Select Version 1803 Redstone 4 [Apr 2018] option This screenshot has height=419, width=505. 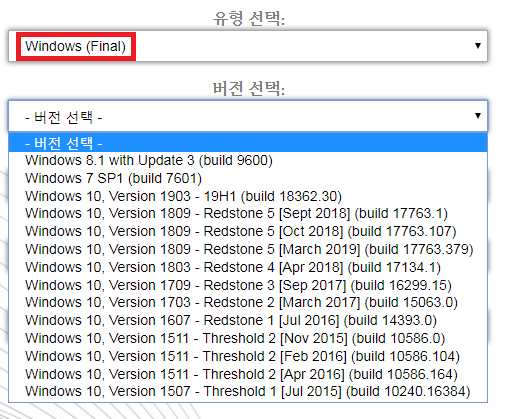[x=248, y=267]
